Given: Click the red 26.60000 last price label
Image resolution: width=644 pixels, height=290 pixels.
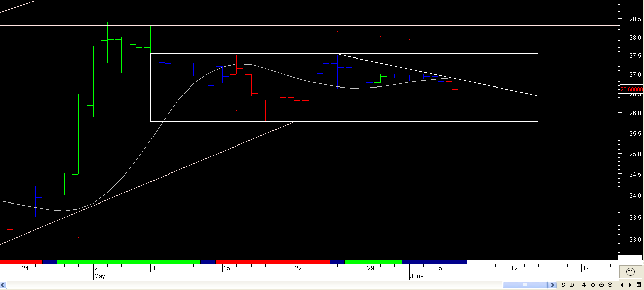Looking at the screenshot, I should 632,89.
